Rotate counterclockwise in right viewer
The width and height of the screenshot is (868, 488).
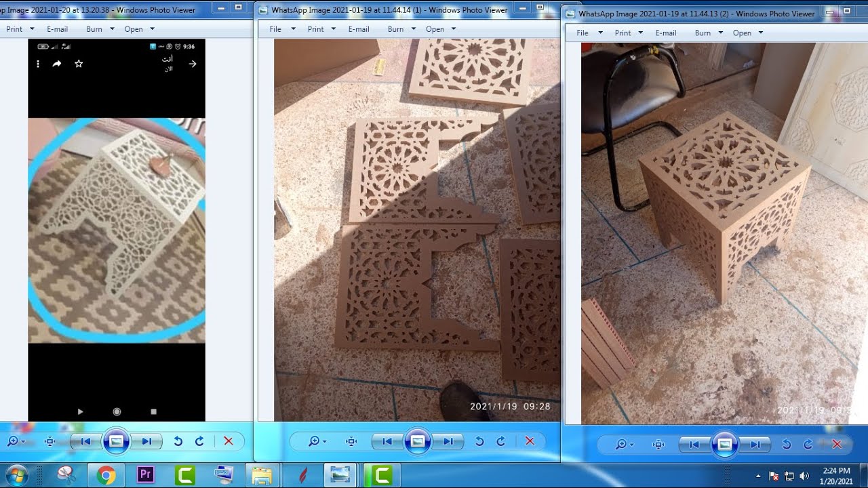[x=787, y=445]
